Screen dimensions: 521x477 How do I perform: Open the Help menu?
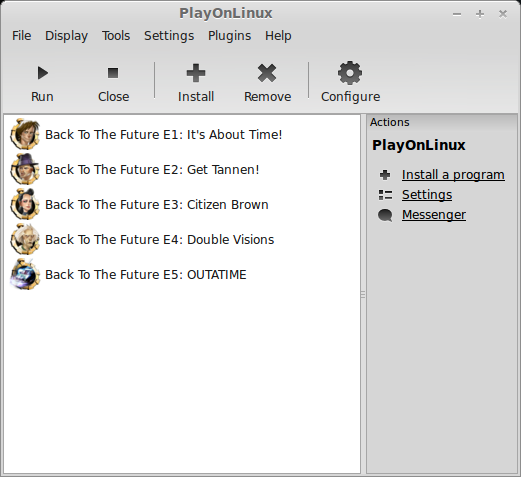coord(278,35)
